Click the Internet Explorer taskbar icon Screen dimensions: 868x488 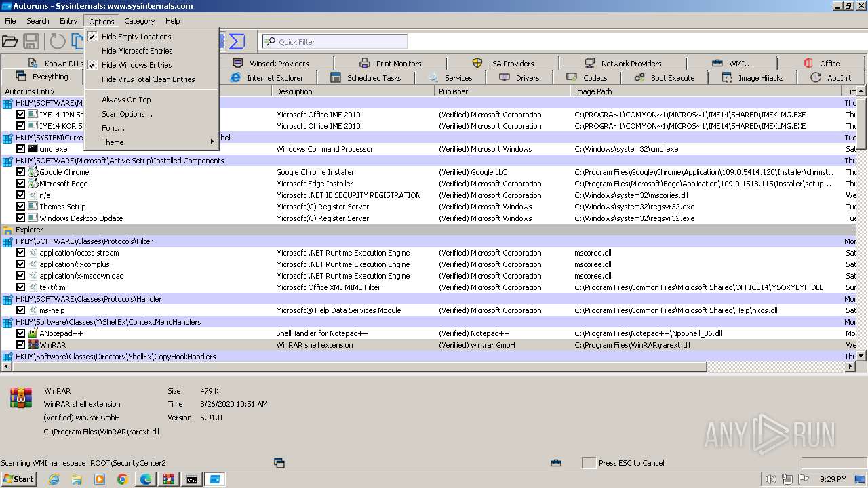[54, 479]
